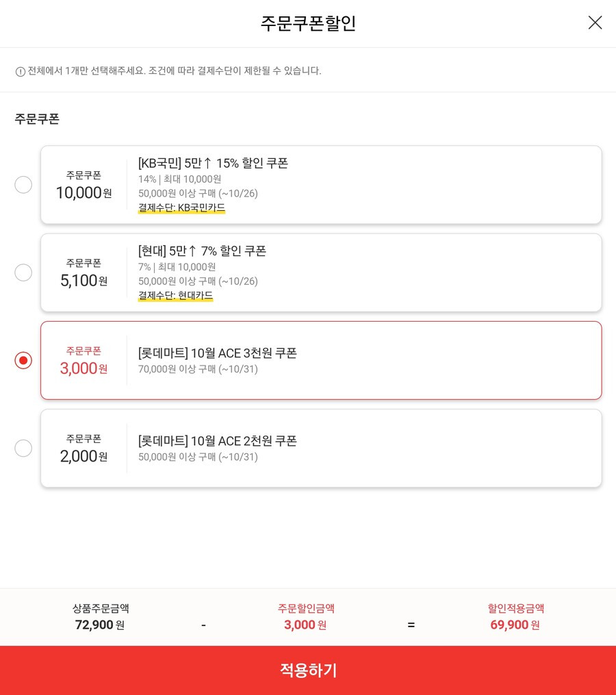Viewport: 616px width, 695px height.
Task: Click the [롯데마트] 10월 ACE 3천원 쿠폰 title
Action: coord(217,353)
